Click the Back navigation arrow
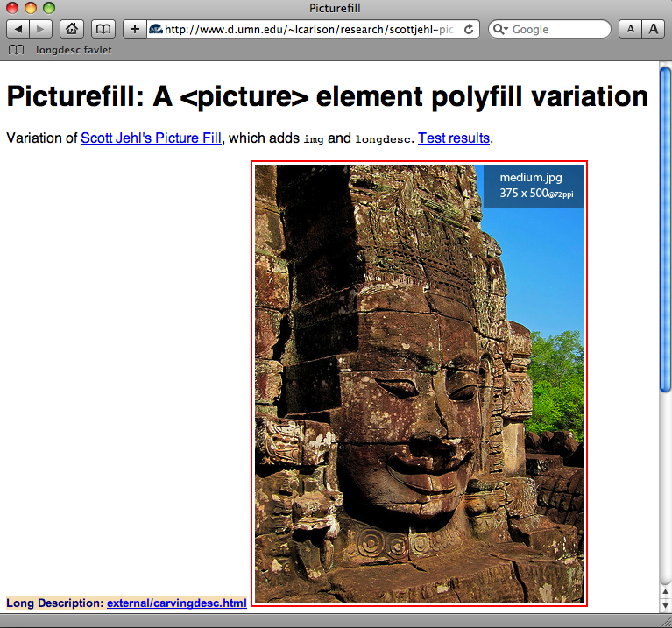This screenshot has width=672, height=628. point(19,29)
